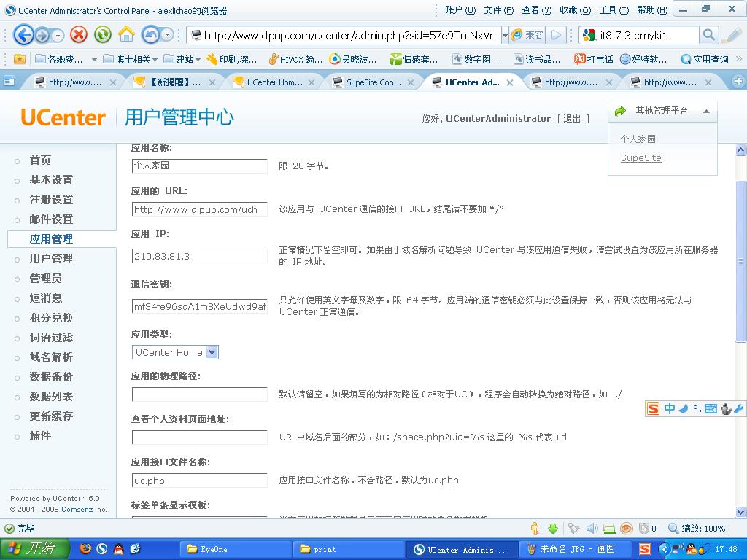The image size is (747, 560).
Task: Open dropdown beside undo close button
Action: (x=167, y=35)
